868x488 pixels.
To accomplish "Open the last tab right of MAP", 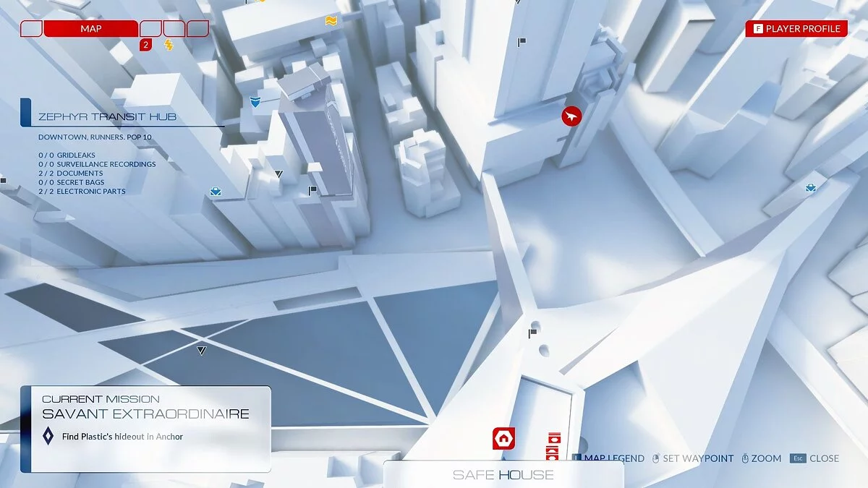I will tap(197, 29).
